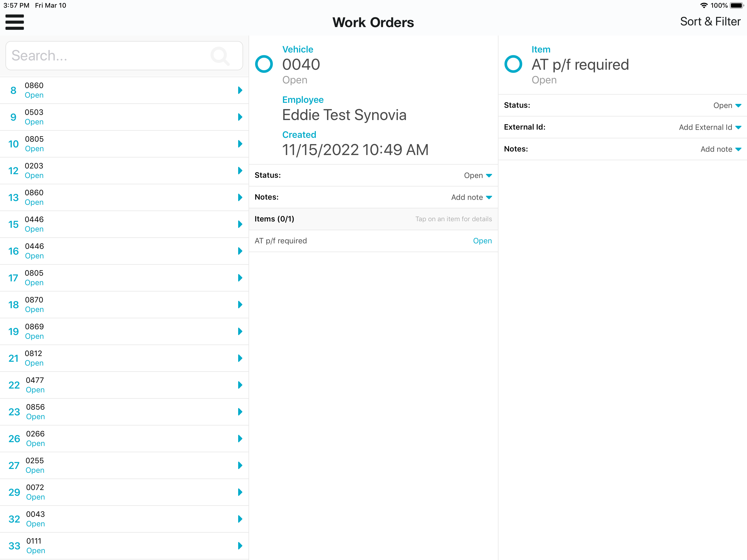Open arrow for work order 23
Screen dimensions: 747x560
[x=240, y=412]
